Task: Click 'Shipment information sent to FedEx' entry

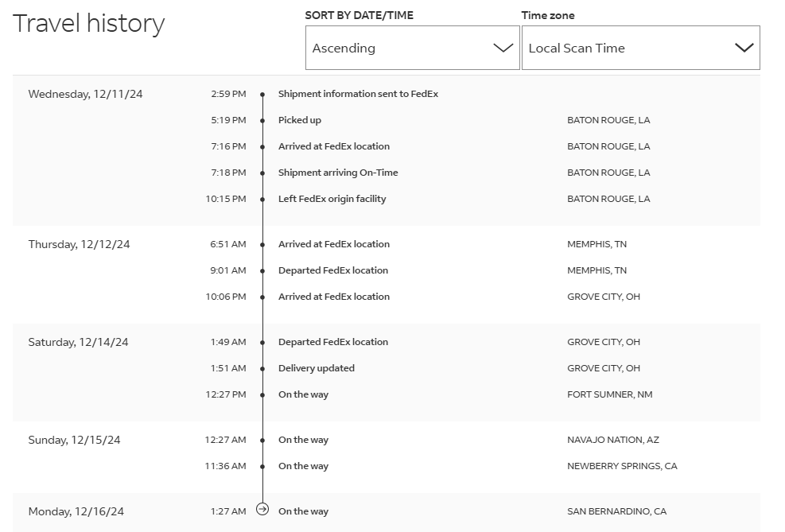Action: pos(358,94)
